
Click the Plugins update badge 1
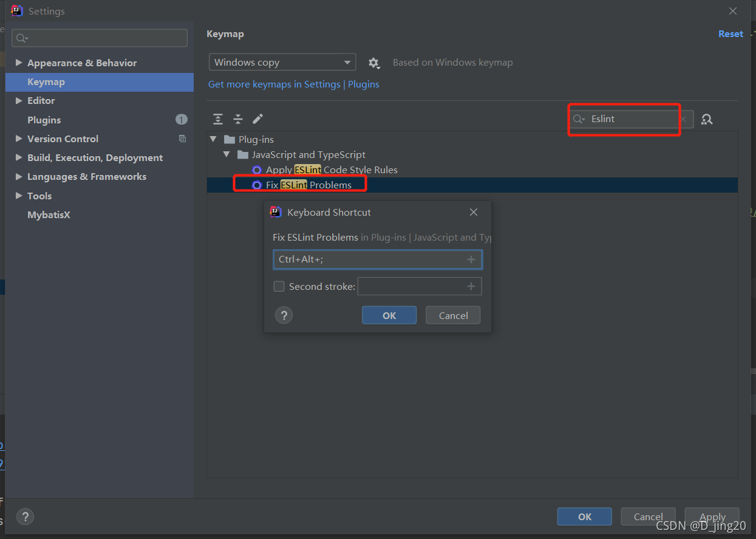(182, 120)
